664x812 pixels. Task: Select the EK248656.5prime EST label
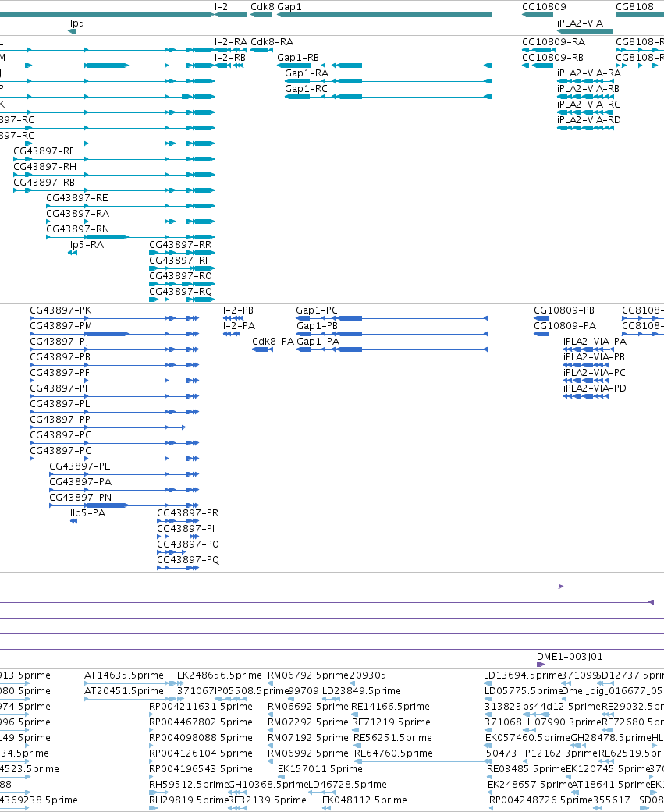coord(219,675)
